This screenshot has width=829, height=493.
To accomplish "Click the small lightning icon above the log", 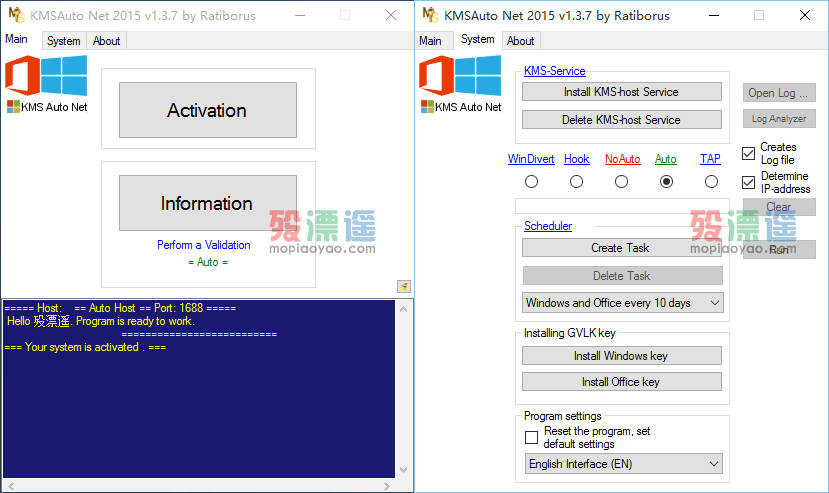I will point(403,286).
